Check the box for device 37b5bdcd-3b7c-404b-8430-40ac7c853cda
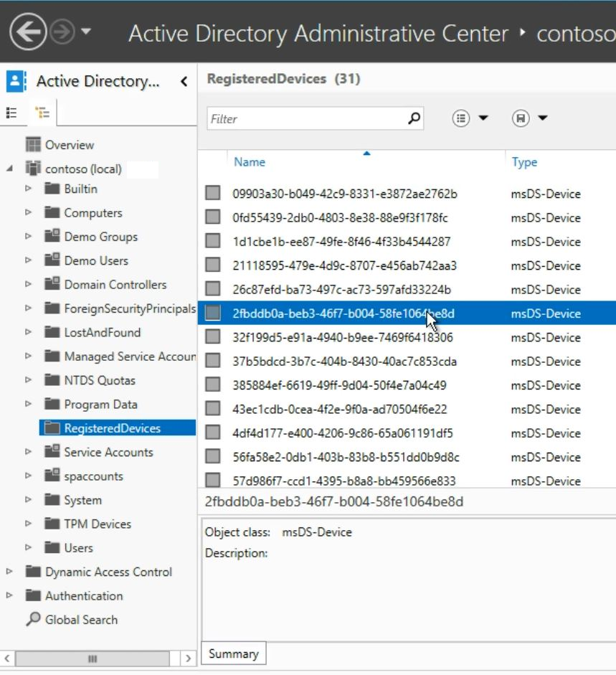Image resolution: width=616 pixels, height=675 pixels. pyautogui.click(x=213, y=361)
